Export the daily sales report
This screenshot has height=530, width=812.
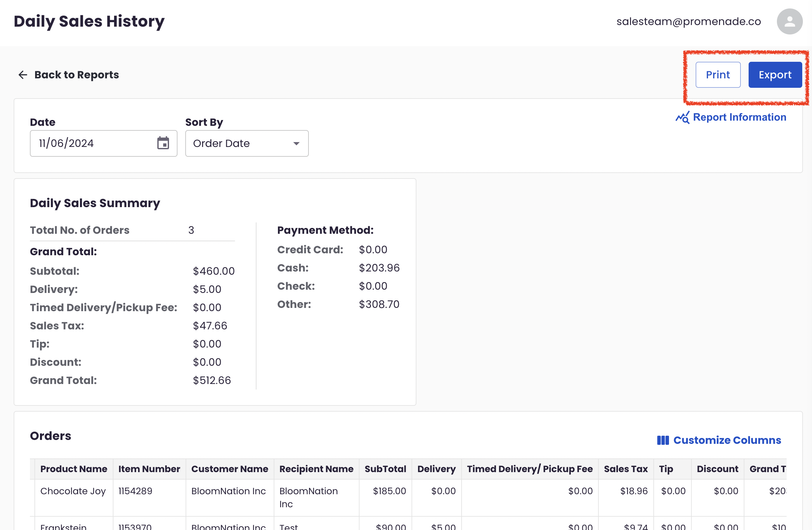click(775, 75)
